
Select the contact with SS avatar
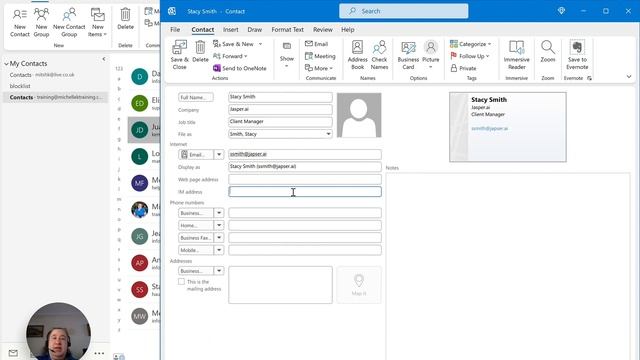(x=140, y=289)
